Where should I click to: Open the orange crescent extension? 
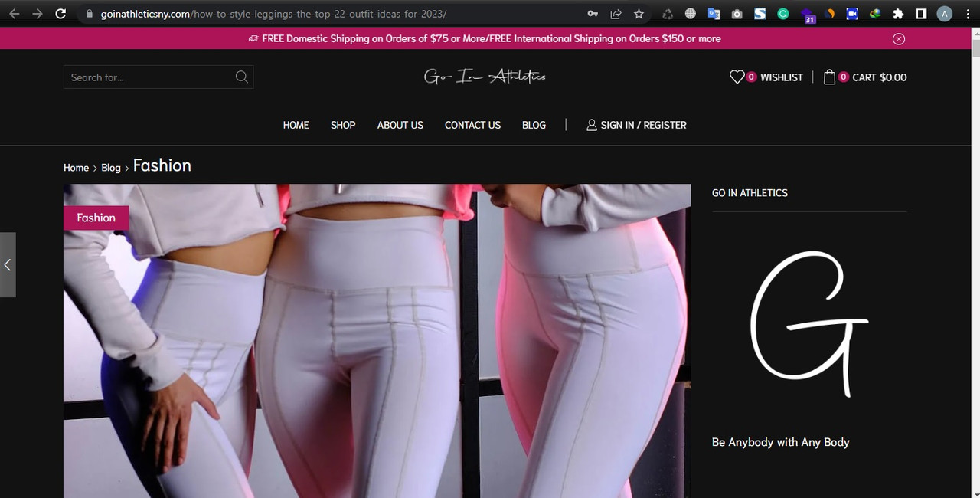pos(830,14)
